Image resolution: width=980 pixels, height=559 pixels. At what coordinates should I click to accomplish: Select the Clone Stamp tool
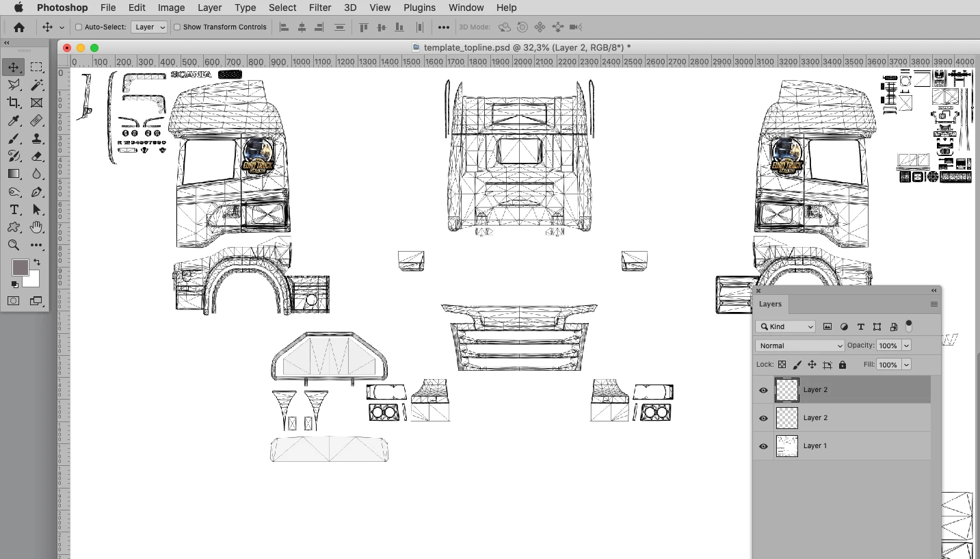coord(37,138)
